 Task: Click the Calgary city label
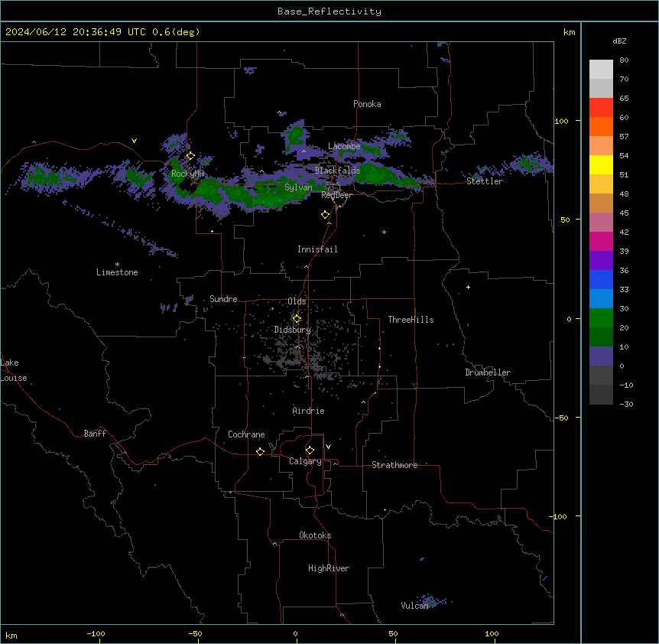click(305, 461)
